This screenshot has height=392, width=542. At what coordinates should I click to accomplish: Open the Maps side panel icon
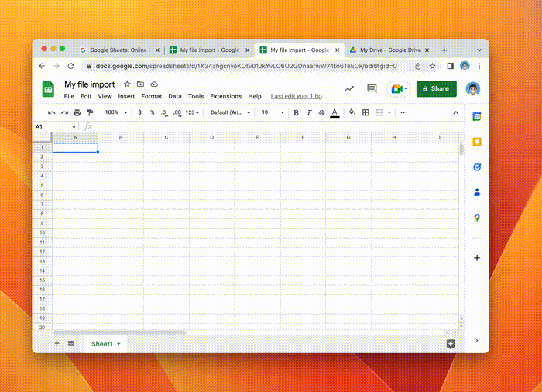(x=477, y=218)
